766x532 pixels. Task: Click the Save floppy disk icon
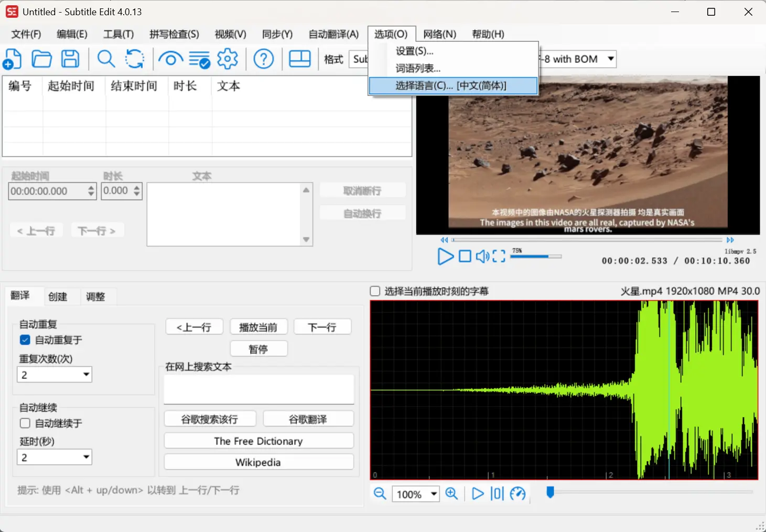click(70, 59)
